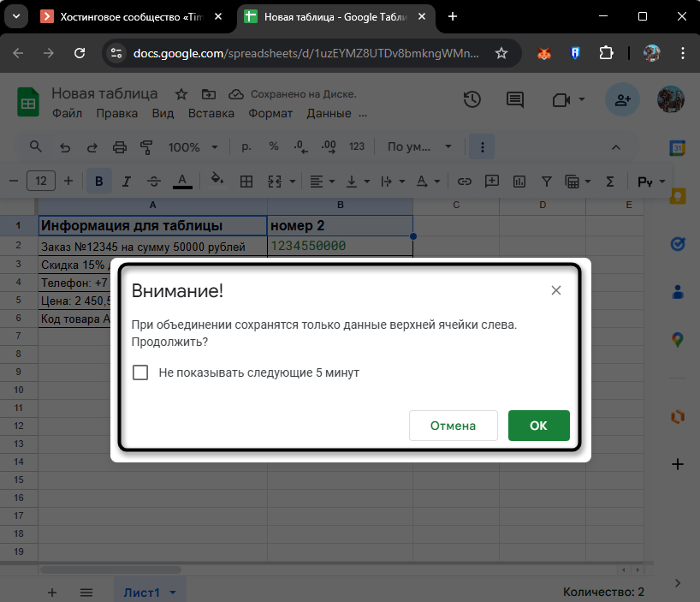Click the print icon
Screen dimensions: 700x602
[120, 147]
